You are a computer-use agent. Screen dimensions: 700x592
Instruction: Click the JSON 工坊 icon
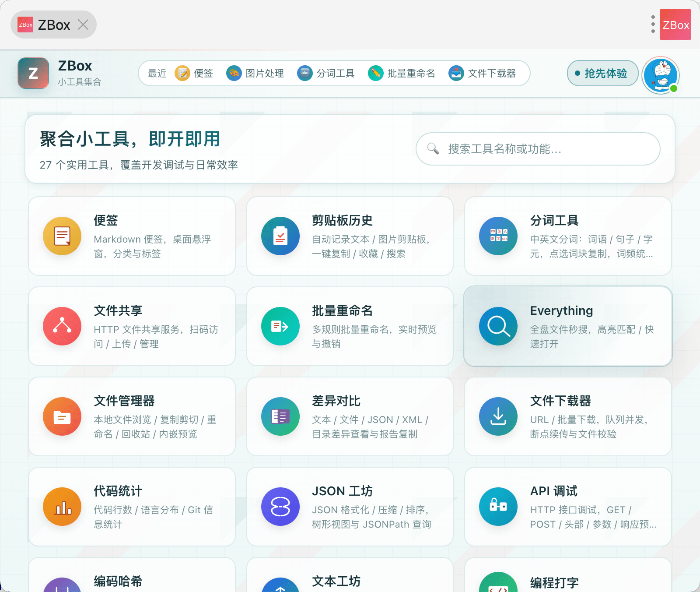[280, 507]
